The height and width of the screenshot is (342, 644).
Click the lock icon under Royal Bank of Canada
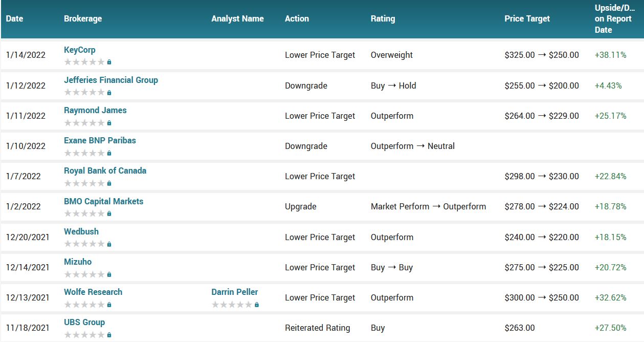[109, 183]
